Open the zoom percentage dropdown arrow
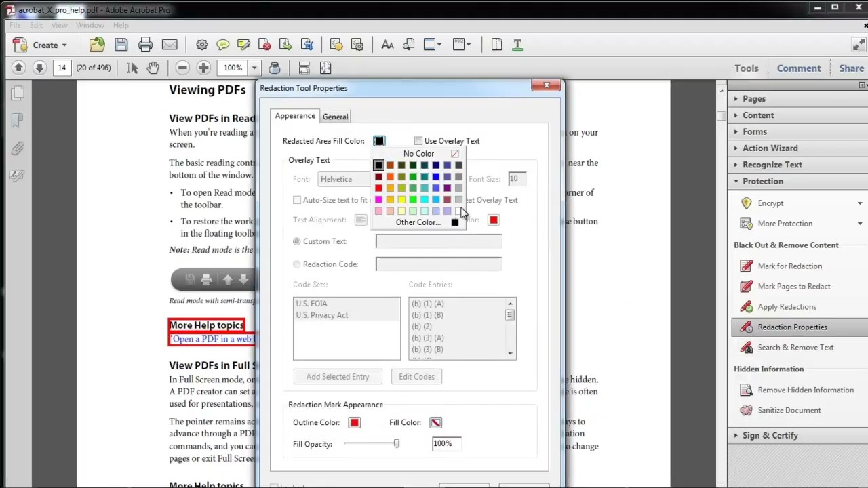 254,68
